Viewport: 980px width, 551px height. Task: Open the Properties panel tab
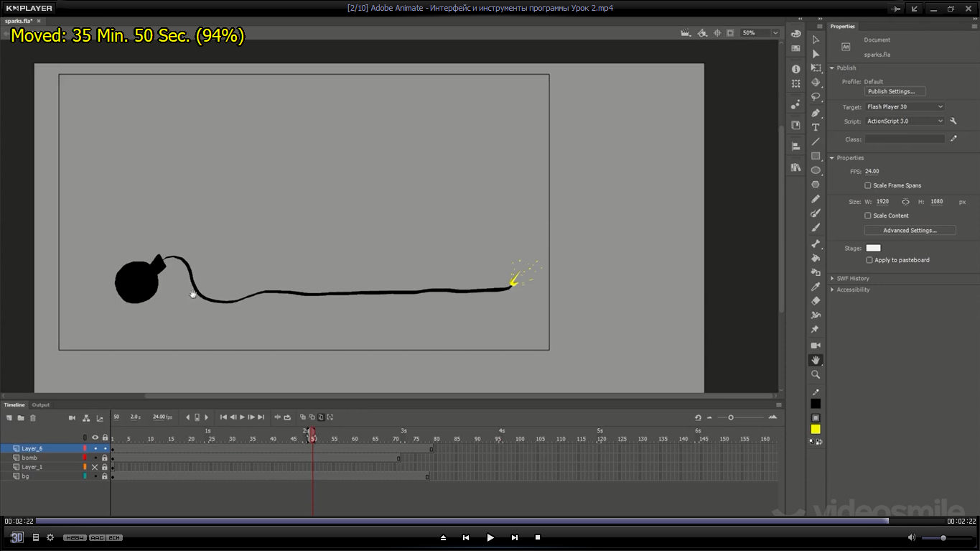coord(843,27)
